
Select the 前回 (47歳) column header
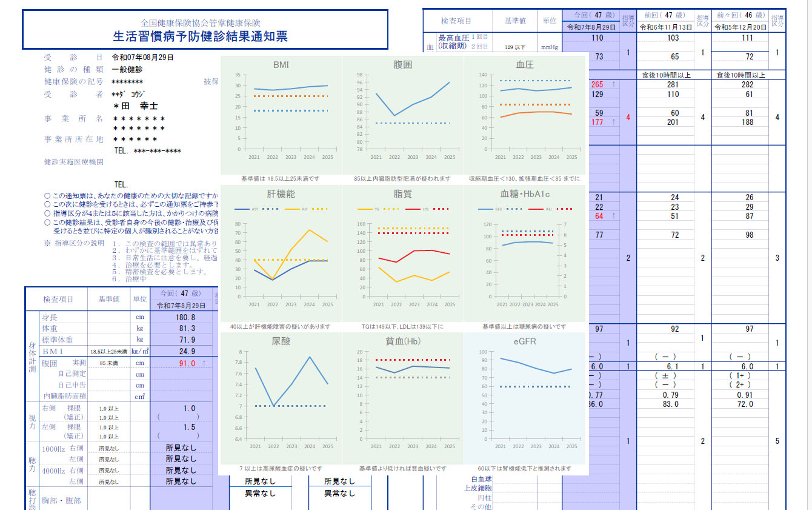coord(664,15)
